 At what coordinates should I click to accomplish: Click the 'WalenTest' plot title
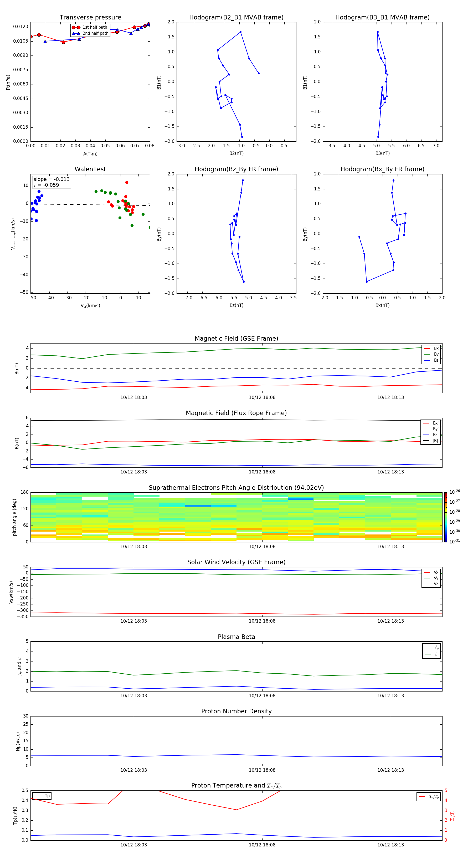point(90,169)
